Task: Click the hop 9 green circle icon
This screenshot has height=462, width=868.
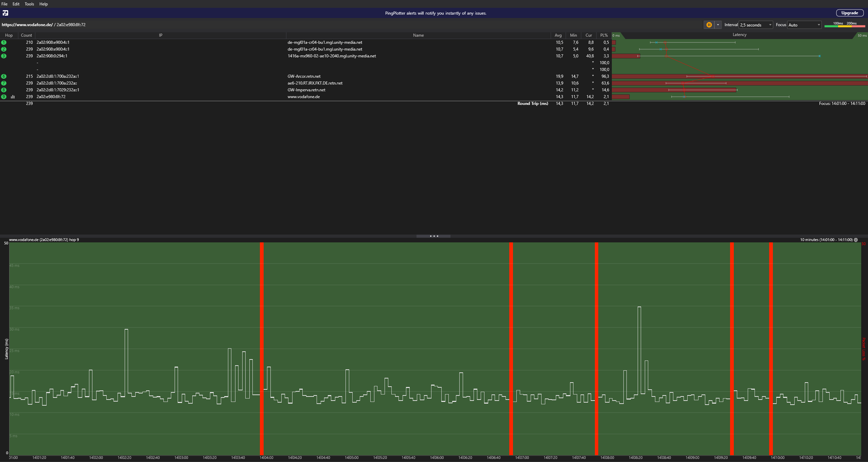Action: 4,97
